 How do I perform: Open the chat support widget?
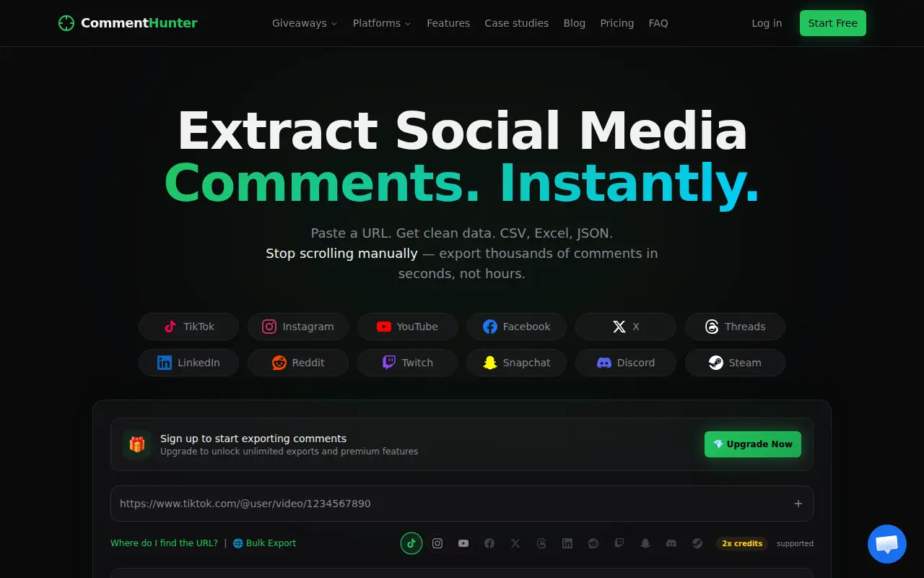click(886, 544)
